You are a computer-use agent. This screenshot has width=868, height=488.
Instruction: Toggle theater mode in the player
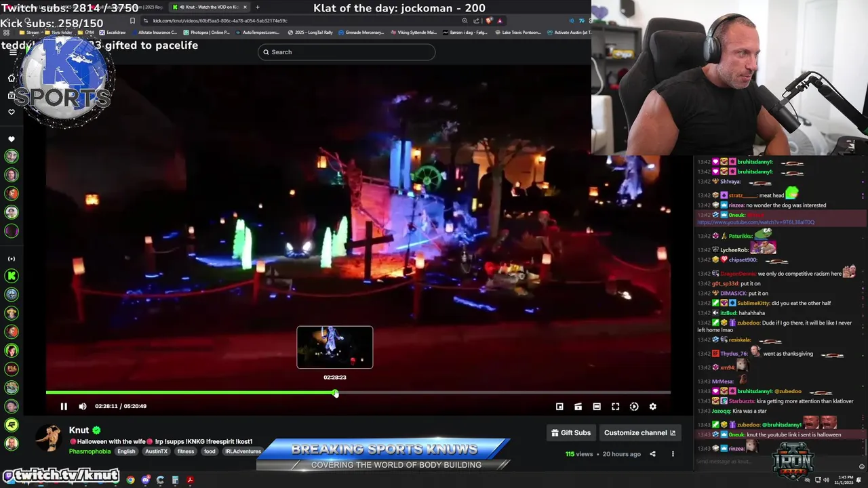[x=597, y=407]
